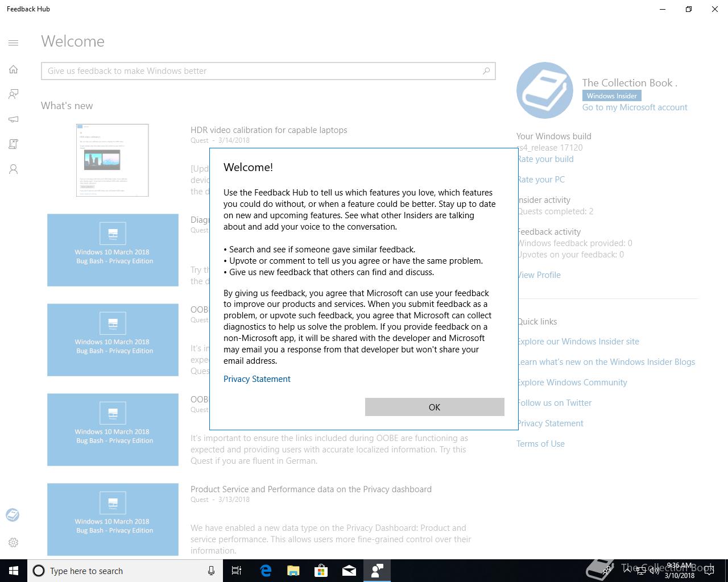Screen dimensions: 728x582
Task: Open Rate your build link
Action: [x=545, y=159]
